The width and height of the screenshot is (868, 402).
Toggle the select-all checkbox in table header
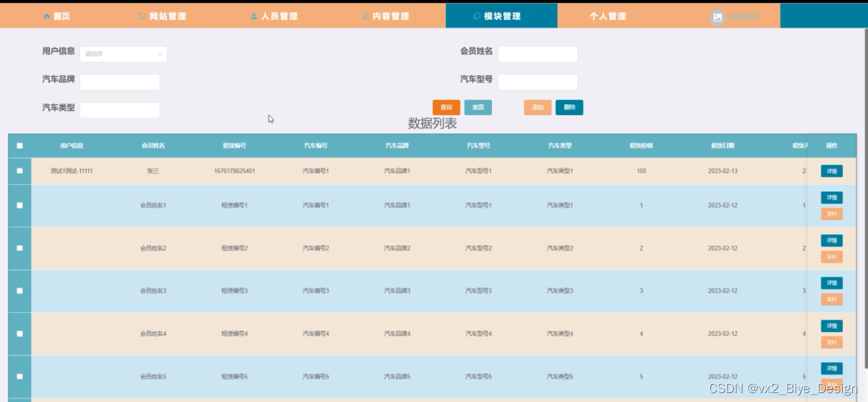tap(19, 146)
